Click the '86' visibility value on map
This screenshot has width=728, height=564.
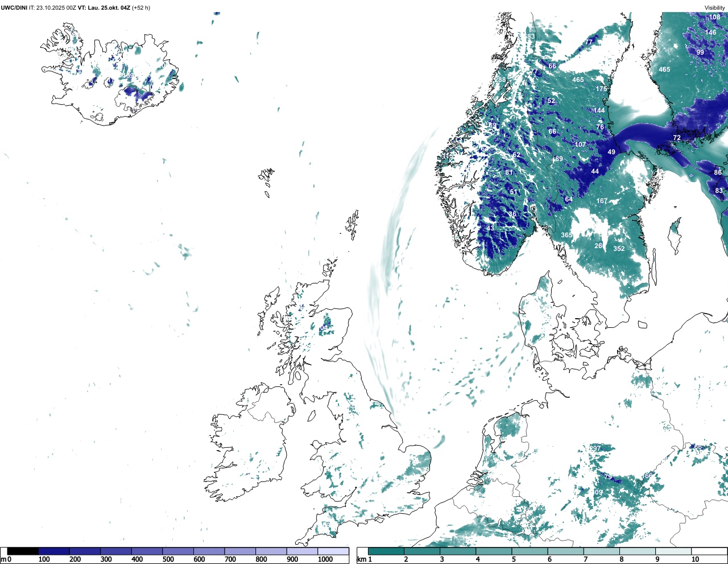pos(718,173)
